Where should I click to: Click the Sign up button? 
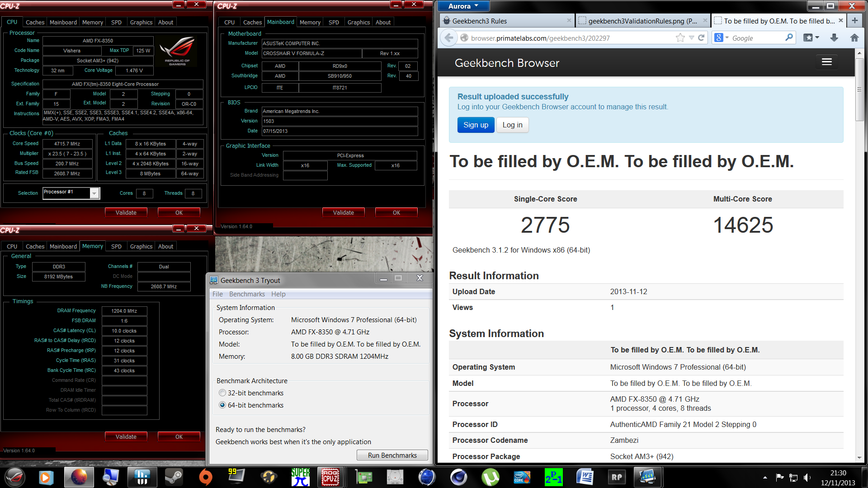coord(476,125)
